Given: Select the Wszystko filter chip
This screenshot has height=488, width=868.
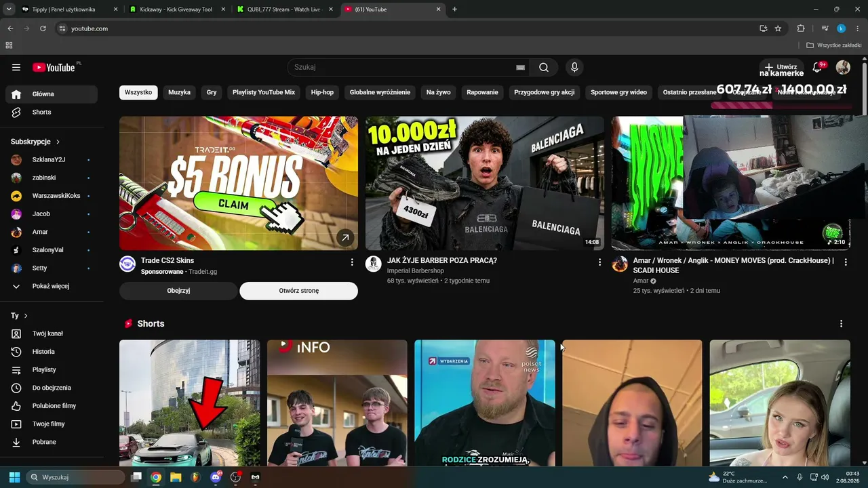Looking at the screenshot, I should tap(138, 92).
